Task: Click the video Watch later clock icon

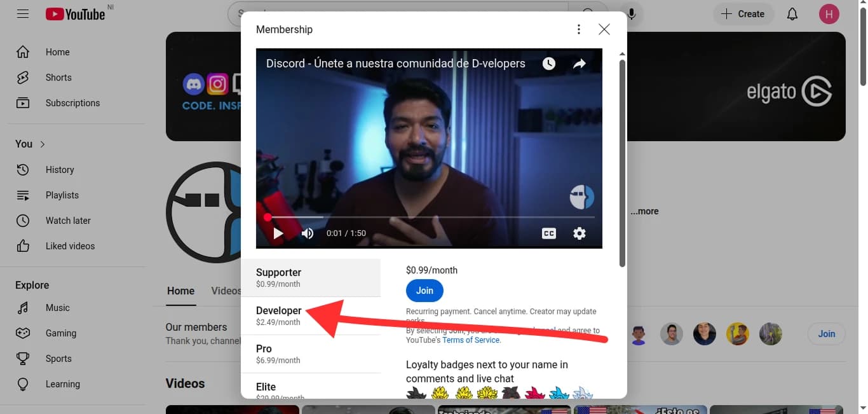Action: pyautogui.click(x=549, y=64)
